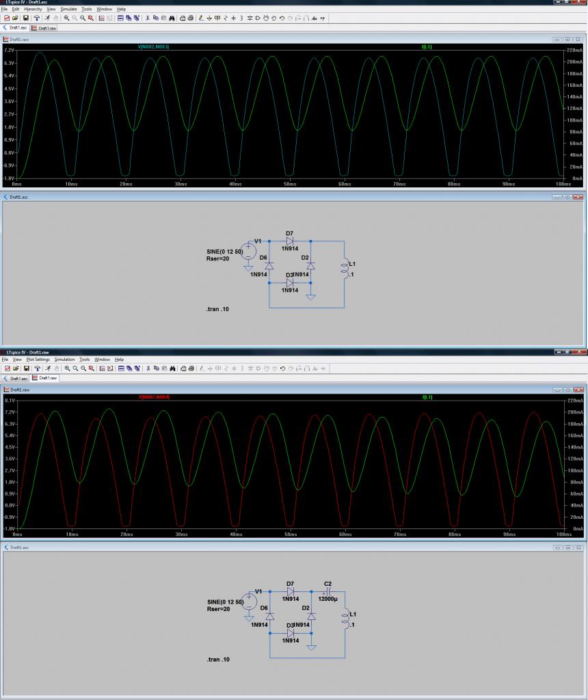Click Open file icon in bottom window toolbar
The width and height of the screenshot is (588, 700).
click(16, 368)
